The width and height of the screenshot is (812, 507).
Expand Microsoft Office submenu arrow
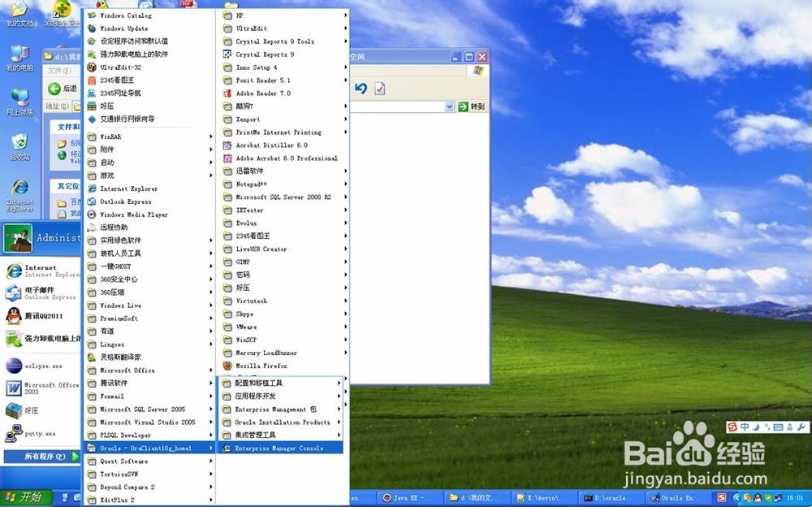click(211, 370)
